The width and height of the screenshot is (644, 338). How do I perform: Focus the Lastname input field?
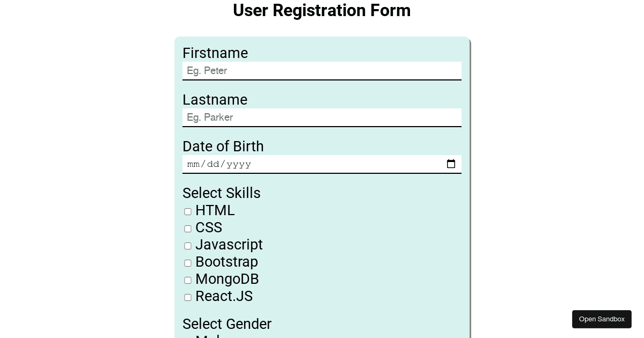pos(322,117)
